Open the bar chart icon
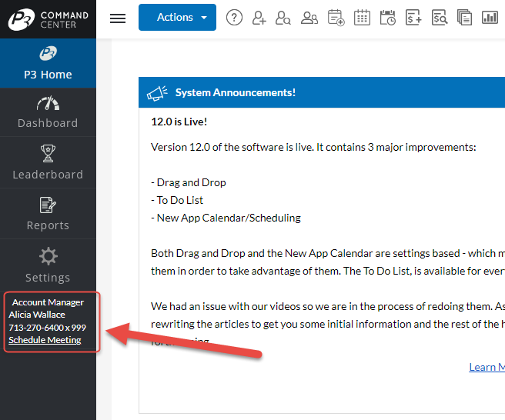The width and height of the screenshot is (505, 420). [490, 18]
